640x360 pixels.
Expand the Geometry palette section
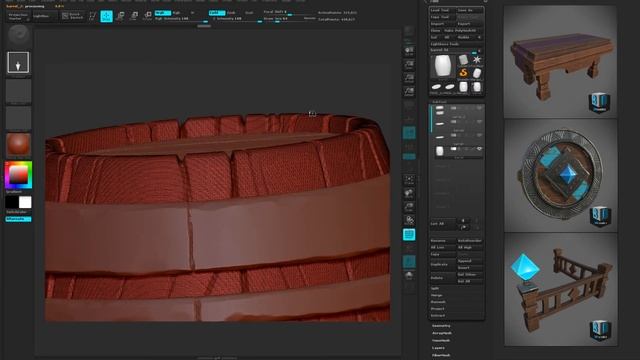441,326
